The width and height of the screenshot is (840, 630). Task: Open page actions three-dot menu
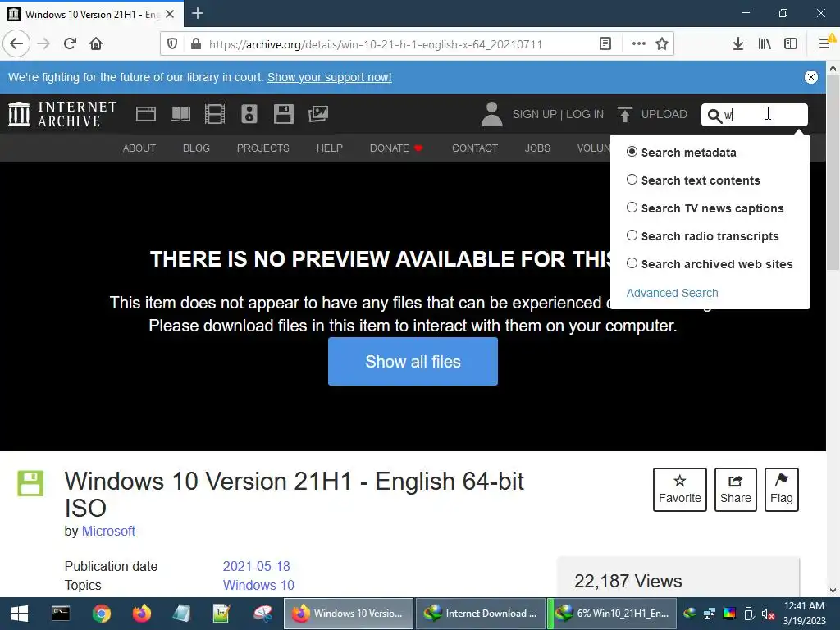(638, 44)
